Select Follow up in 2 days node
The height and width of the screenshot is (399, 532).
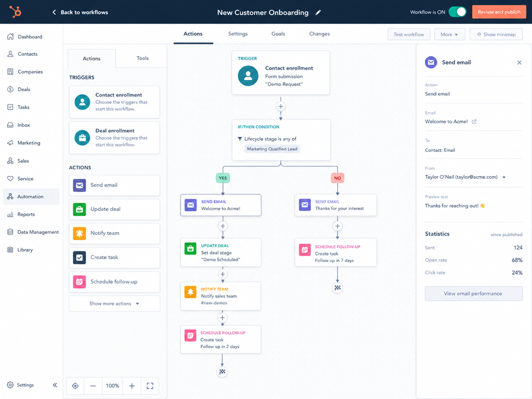coord(220,339)
